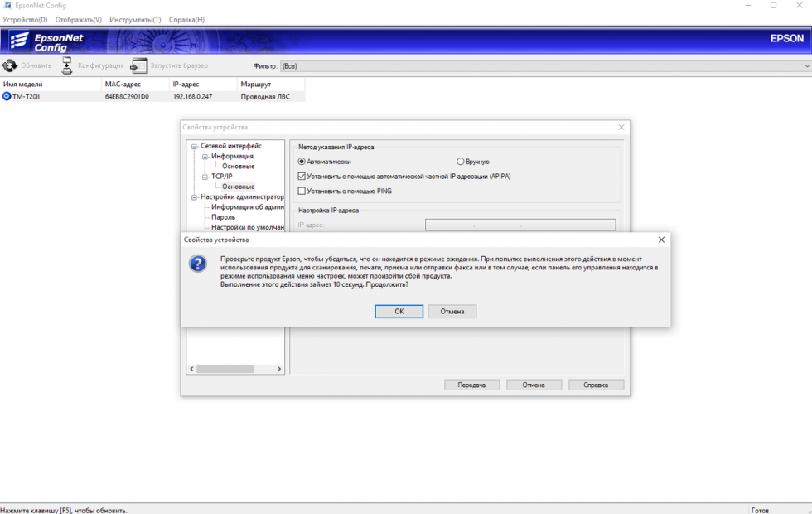Click the Готов status bar text

point(760,511)
